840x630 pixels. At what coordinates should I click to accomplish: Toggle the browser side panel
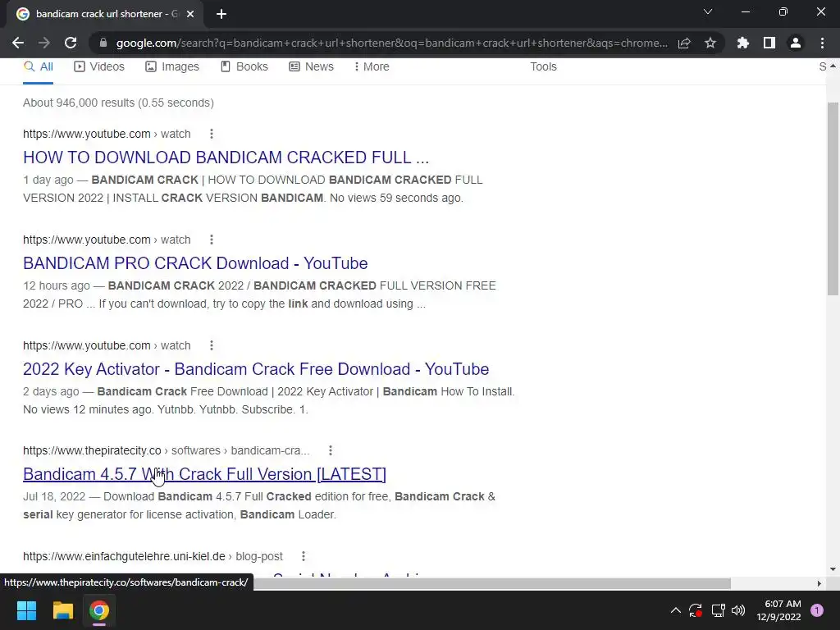coord(769,43)
